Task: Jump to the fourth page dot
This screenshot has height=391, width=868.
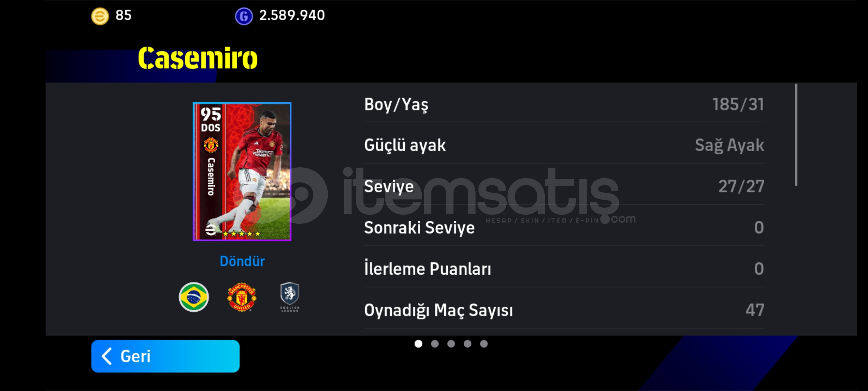Action: click(468, 344)
